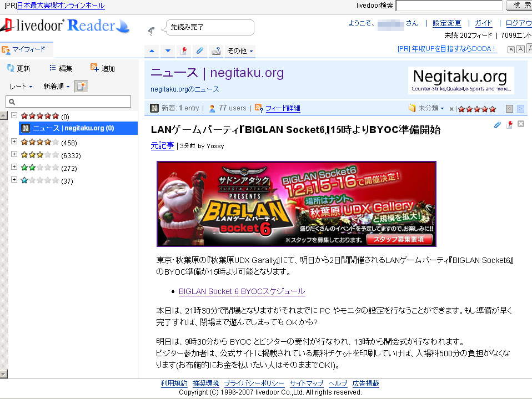Clear the feed rating with x icon
Viewport: 532px width, 399px height.
click(451, 109)
